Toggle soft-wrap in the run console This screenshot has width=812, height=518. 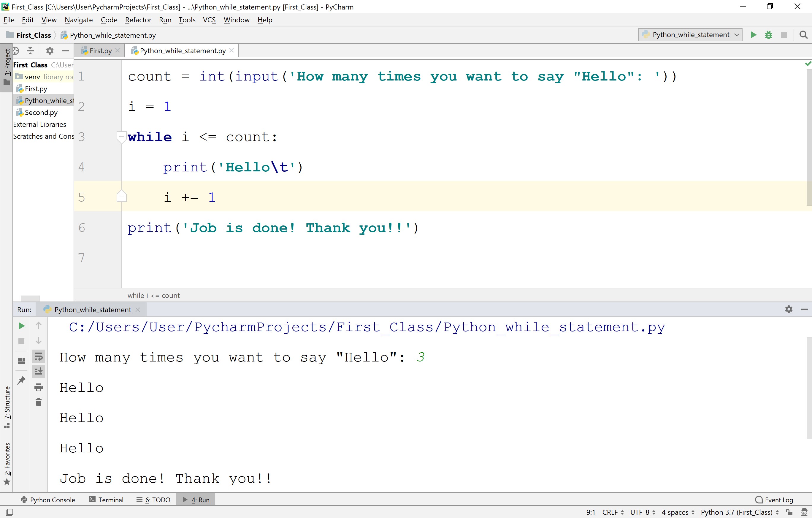point(39,356)
